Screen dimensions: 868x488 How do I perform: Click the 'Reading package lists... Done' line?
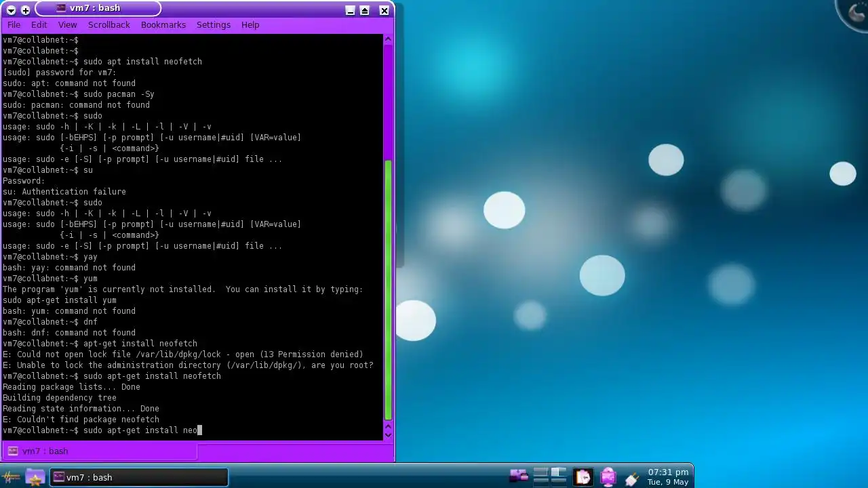[x=71, y=387]
